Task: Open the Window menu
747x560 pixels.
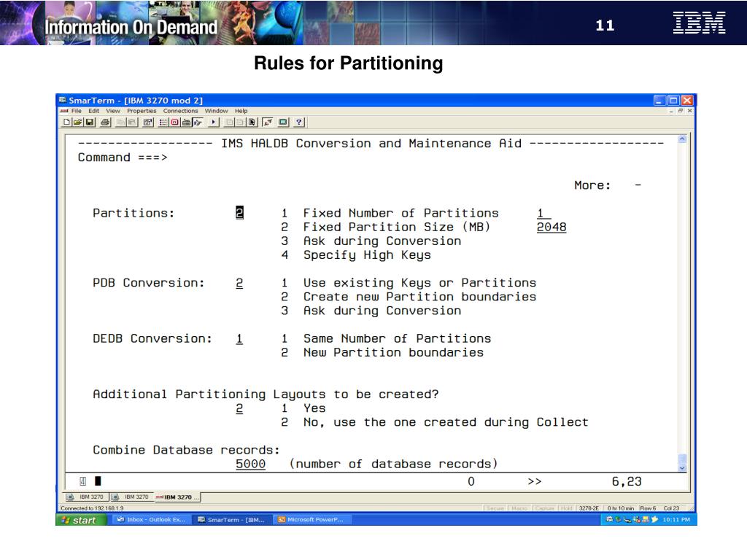Action: pyautogui.click(x=216, y=111)
